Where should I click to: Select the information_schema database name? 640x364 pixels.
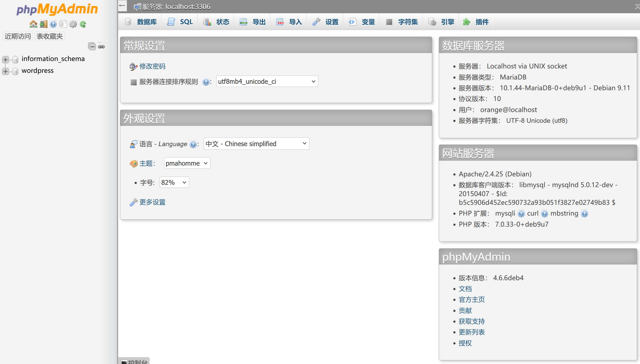click(53, 59)
